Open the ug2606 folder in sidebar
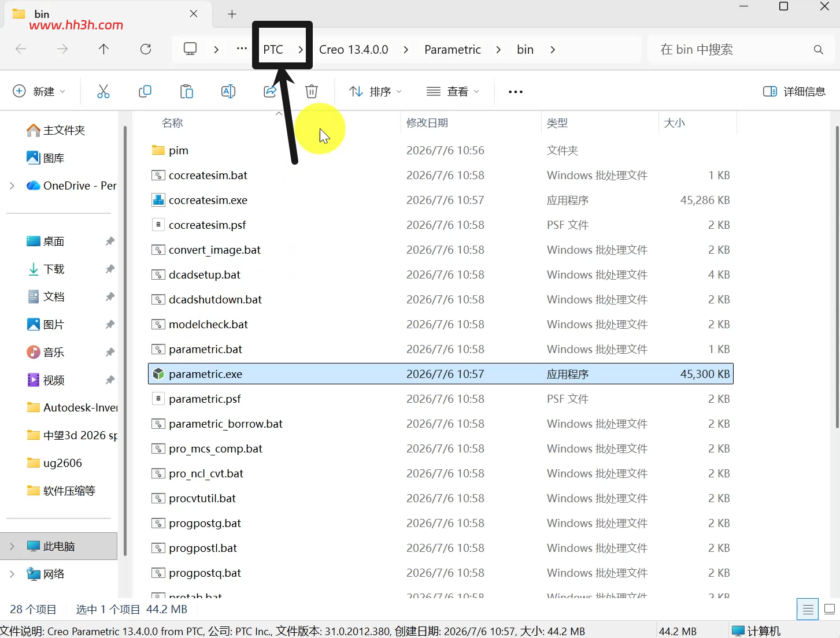 click(55, 463)
